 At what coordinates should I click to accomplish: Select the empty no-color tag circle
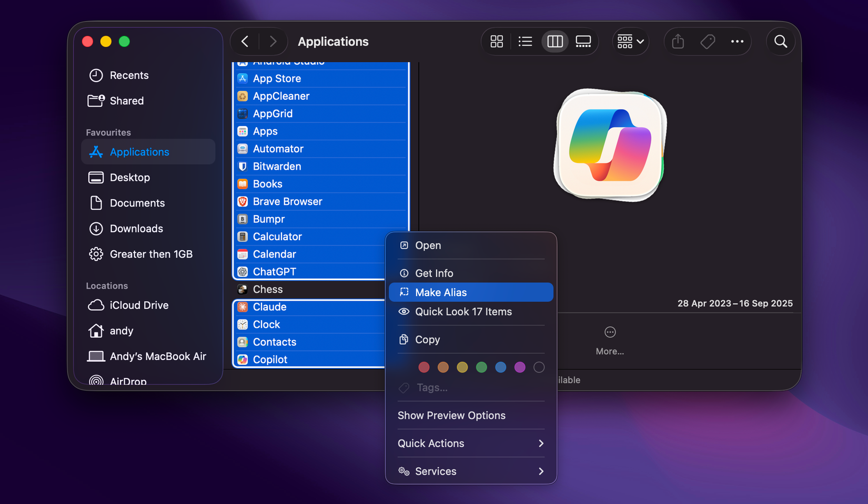click(x=539, y=367)
